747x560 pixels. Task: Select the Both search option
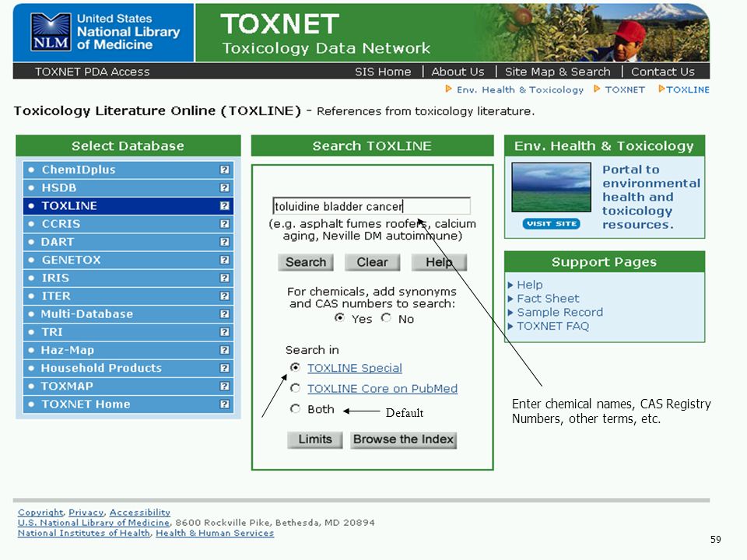[296, 408]
